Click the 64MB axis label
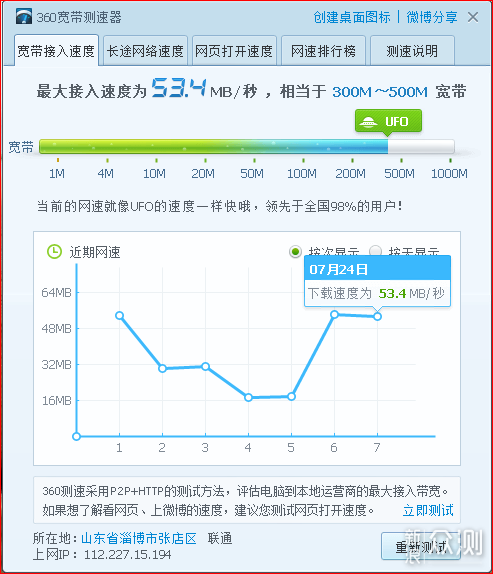 coord(56,293)
